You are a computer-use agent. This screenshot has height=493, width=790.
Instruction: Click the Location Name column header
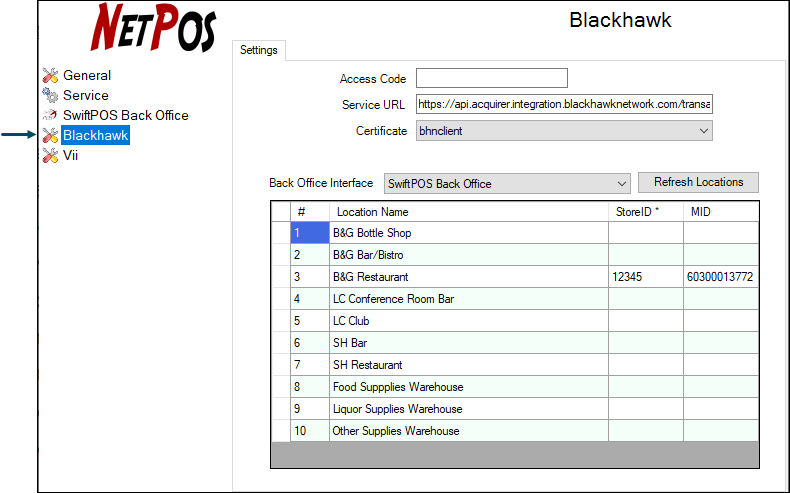[469, 212]
